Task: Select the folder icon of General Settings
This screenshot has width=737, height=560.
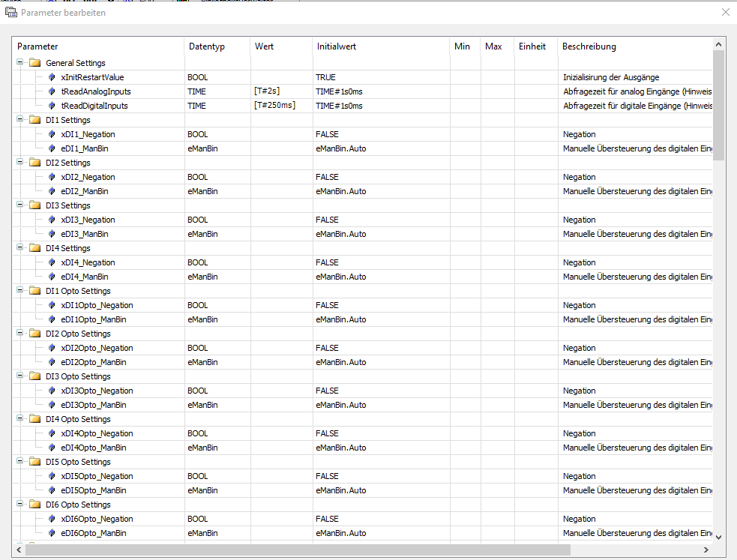Action: pyautogui.click(x=34, y=63)
